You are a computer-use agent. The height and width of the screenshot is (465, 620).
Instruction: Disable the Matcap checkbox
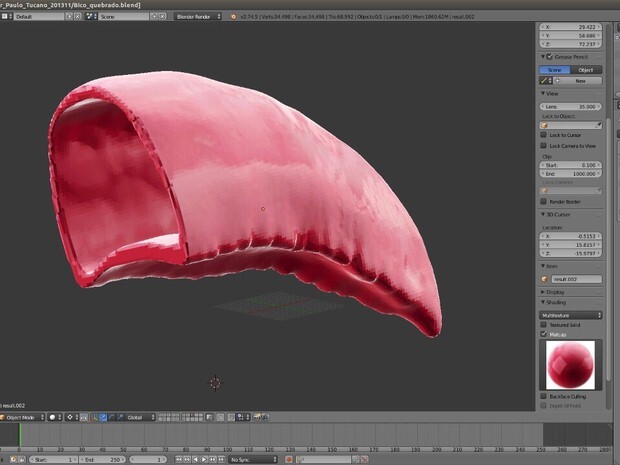tap(544, 334)
